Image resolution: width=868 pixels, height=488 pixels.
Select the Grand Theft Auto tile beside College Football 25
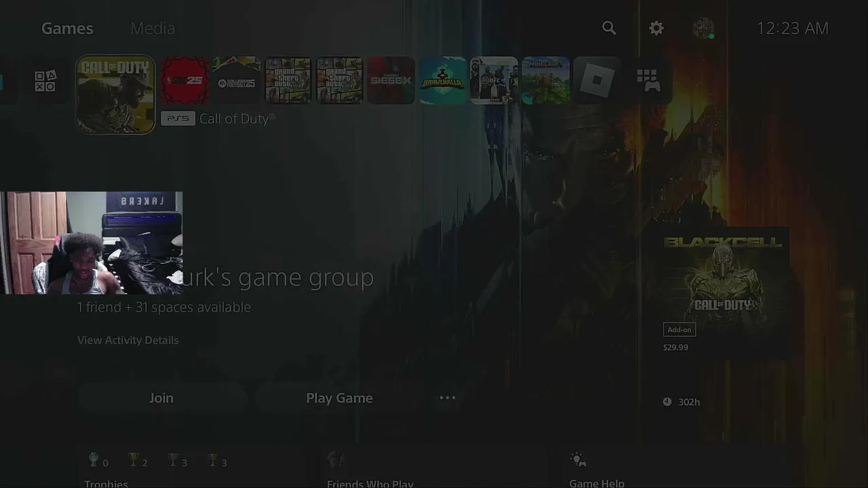(288, 81)
